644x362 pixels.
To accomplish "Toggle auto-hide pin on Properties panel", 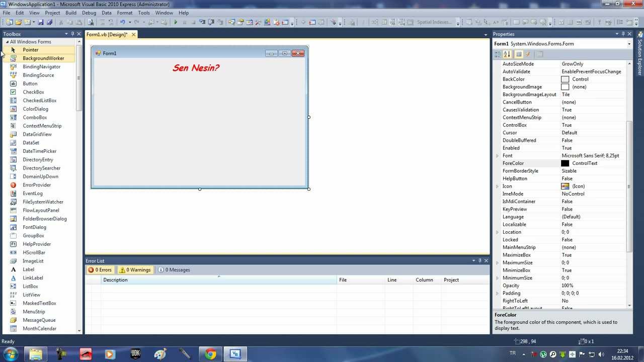I will point(623,34).
